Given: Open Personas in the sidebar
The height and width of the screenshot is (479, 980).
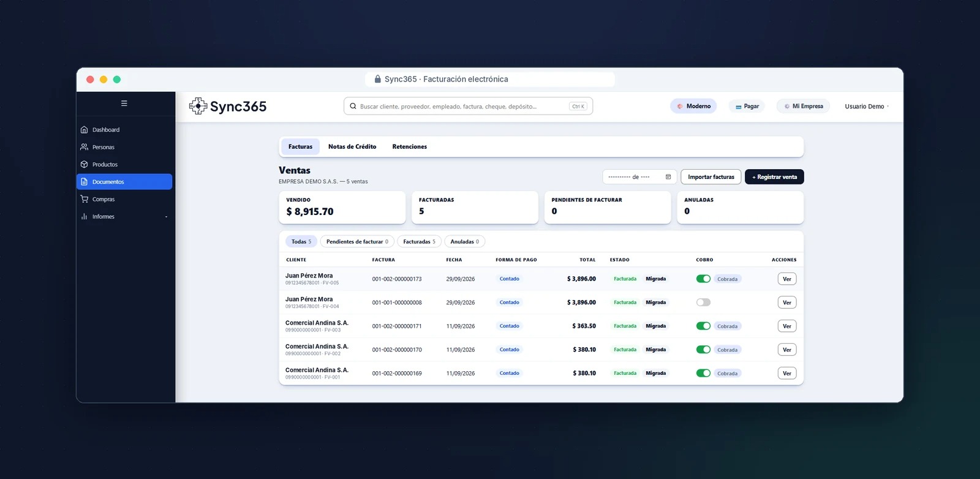Looking at the screenshot, I should [x=124, y=147].
